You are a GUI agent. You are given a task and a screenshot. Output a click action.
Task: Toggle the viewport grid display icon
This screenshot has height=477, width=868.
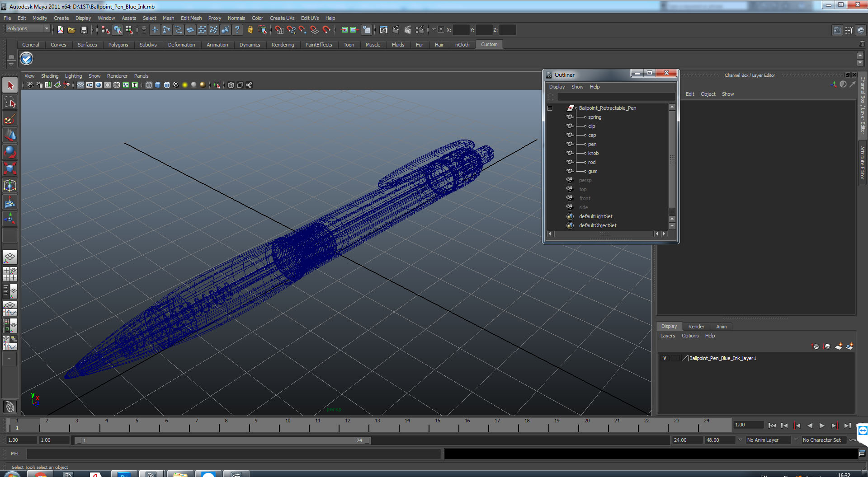80,85
